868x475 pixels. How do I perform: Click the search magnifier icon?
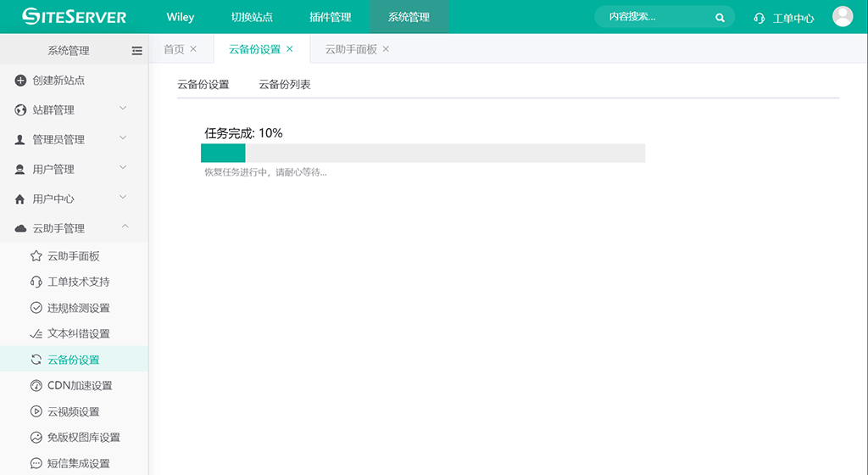[720, 17]
